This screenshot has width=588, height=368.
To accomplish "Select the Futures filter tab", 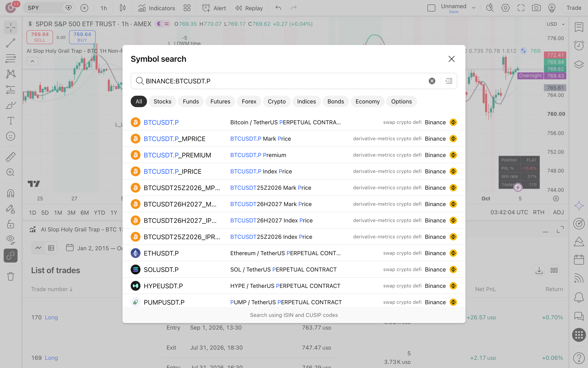I will tap(220, 101).
